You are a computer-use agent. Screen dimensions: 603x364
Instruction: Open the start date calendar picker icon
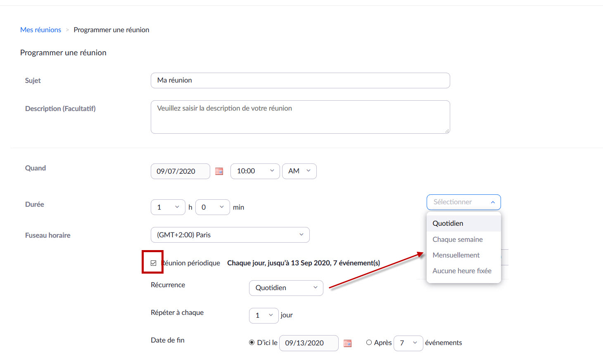[219, 171]
